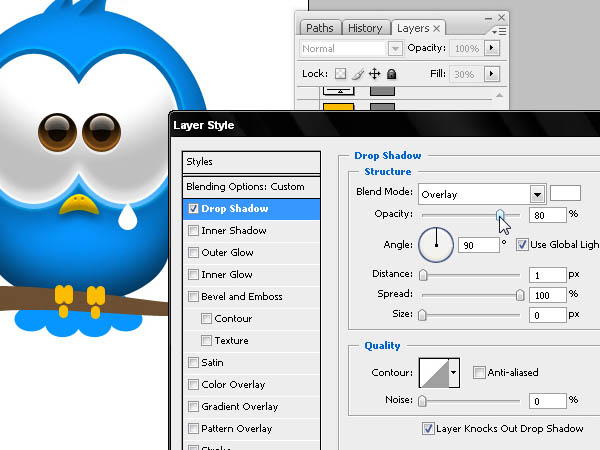Close the Layers tab using its x
600x450 pixels.
437,28
